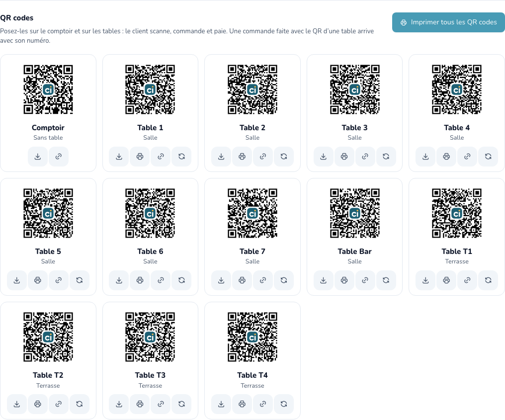The width and height of the screenshot is (505, 420).
Task: Regenerate the Table 3 QR code
Action: coord(386,157)
